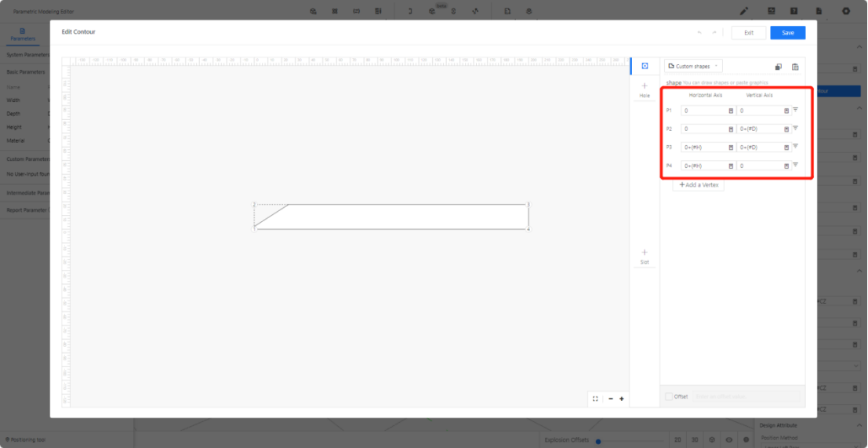Open the Custom shapes dropdown
The image size is (868, 448).
pos(693,67)
